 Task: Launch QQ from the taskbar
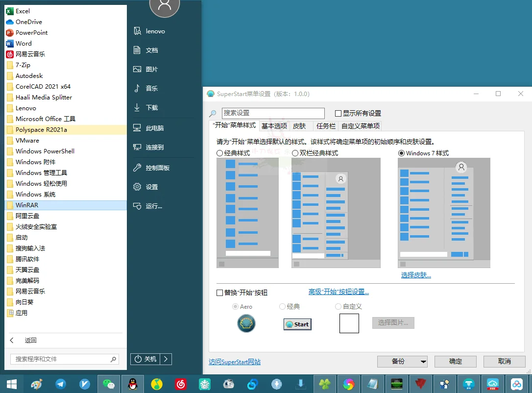[x=132, y=384]
